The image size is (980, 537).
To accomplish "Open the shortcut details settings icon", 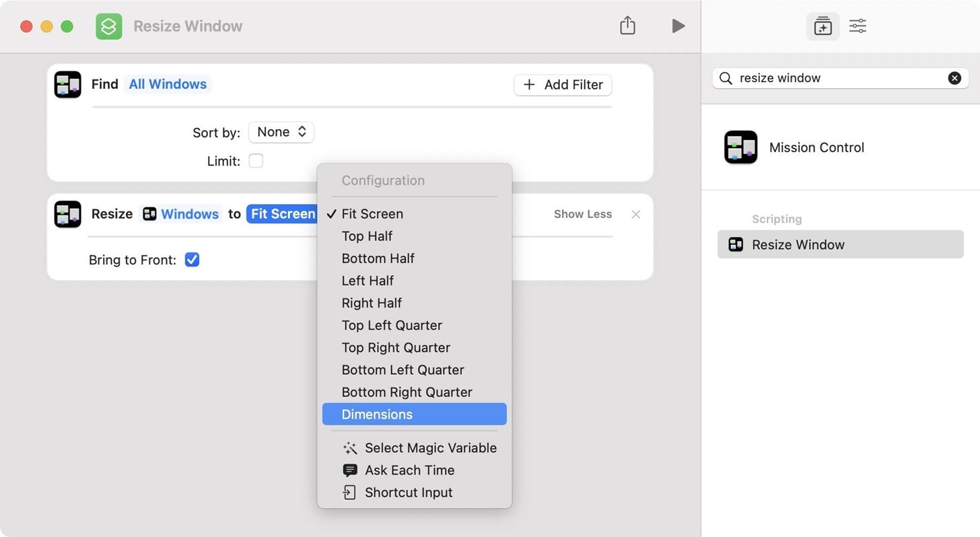I will (858, 26).
